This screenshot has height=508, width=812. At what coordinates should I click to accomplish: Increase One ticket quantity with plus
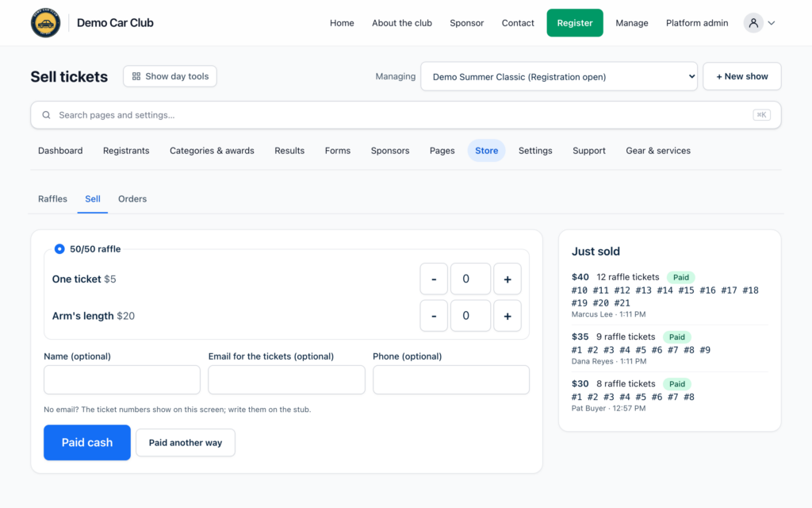pyautogui.click(x=507, y=279)
